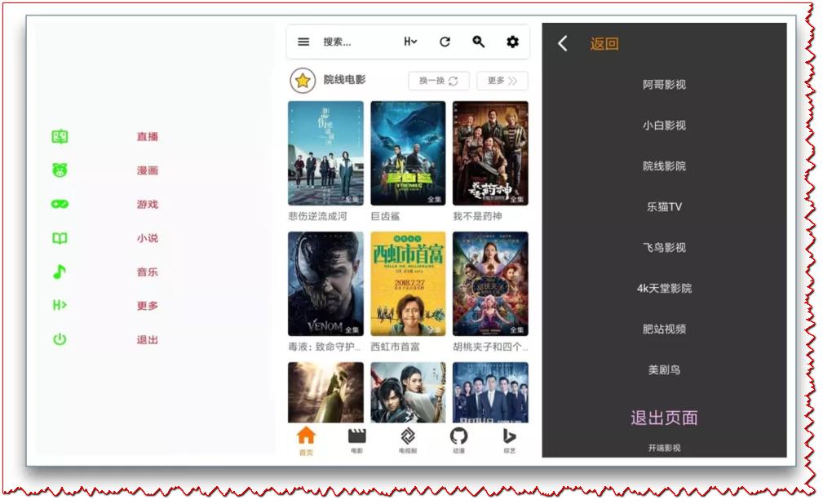Refresh the page with the reload icon
The height and width of the screenshot is (504, 823).
tap(445, 41)
